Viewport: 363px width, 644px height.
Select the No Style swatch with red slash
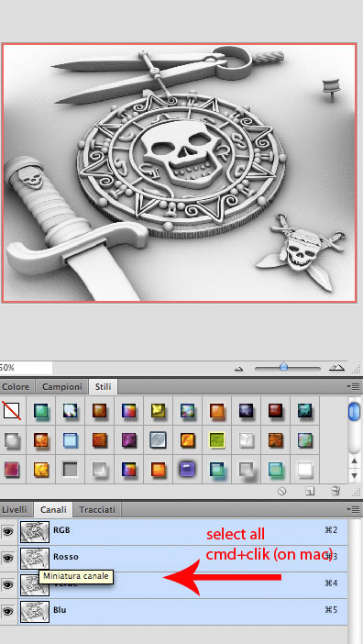pyautogui.click(x=11, y=410)
